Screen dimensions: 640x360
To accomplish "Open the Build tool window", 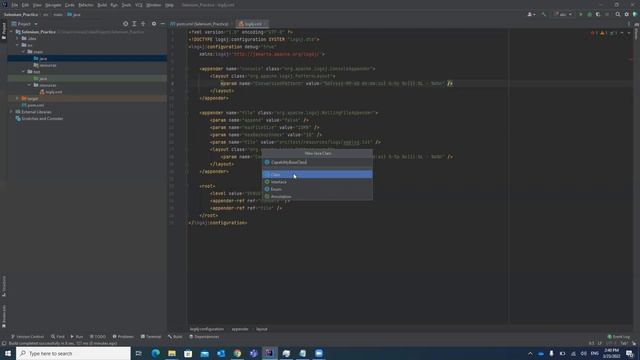I will (x=176, y=337).
